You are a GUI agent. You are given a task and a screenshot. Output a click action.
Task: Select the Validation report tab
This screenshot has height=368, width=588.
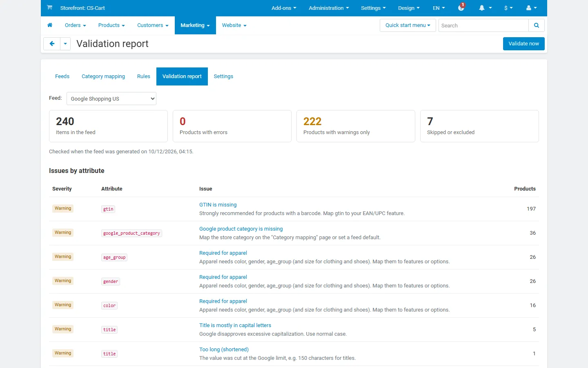182,76
